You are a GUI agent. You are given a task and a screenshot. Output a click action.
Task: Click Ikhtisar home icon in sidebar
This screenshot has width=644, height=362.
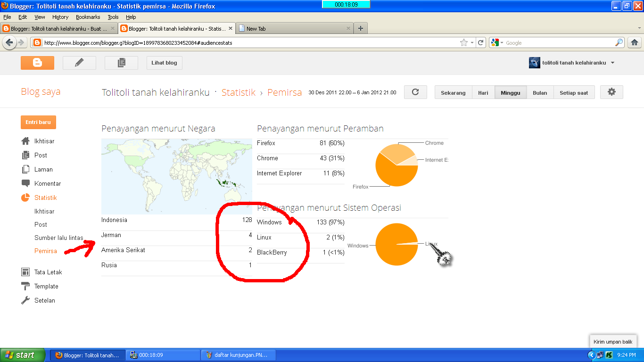point(25,141)
